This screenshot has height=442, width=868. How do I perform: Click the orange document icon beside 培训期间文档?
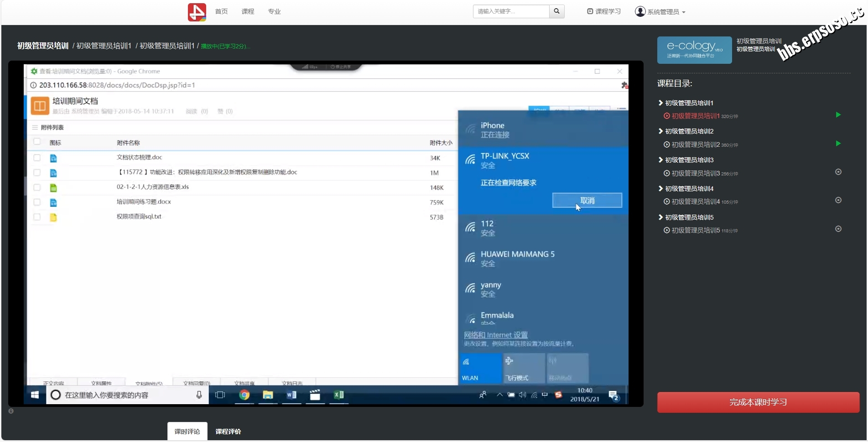[x=40, y=106]
